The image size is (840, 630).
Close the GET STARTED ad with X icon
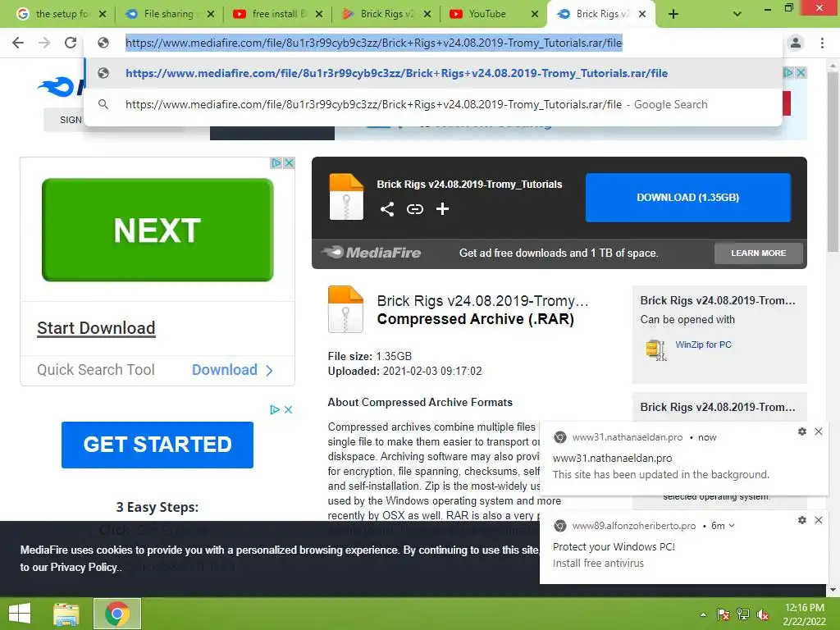[x=288, y=410]
